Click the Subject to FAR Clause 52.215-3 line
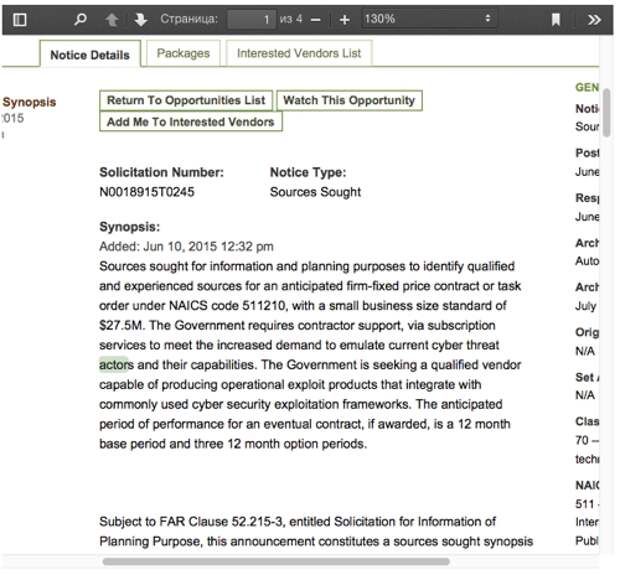 tap(297, 521)
